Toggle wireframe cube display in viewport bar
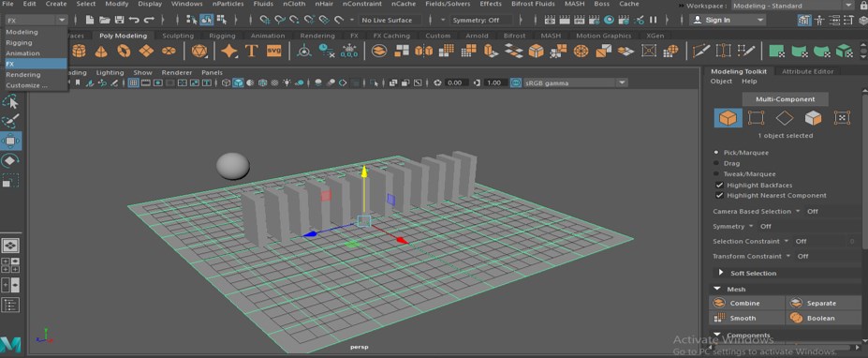868x358 pixels. (226, 82)
